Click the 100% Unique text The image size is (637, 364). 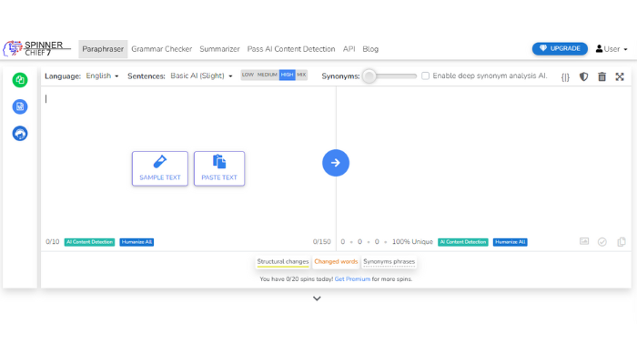[412, 242]
